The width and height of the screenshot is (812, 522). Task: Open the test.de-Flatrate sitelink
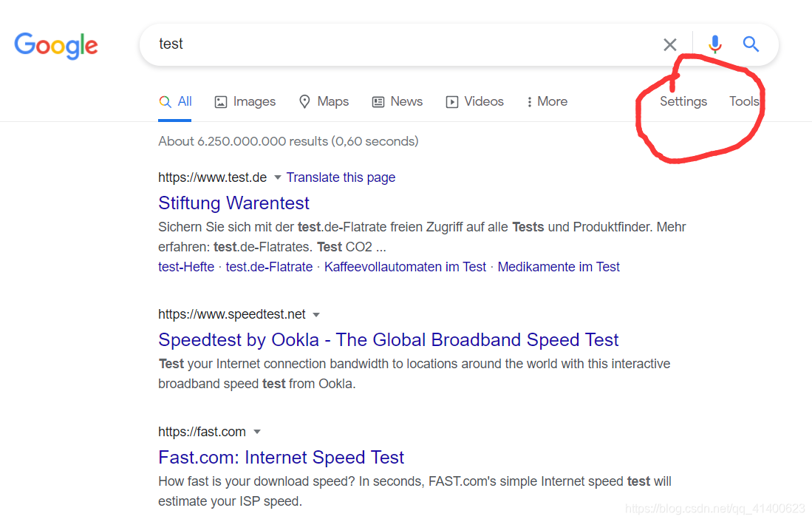[x=269, y=267]
